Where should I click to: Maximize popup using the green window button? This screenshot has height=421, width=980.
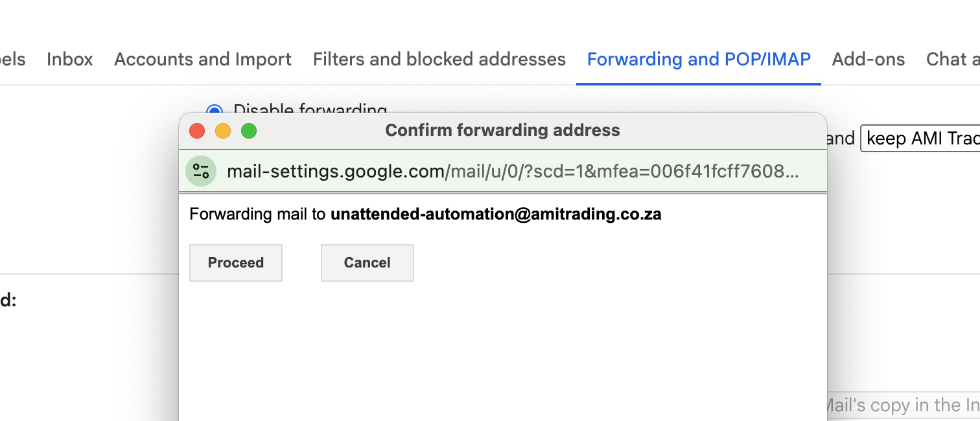click(249, 131)
